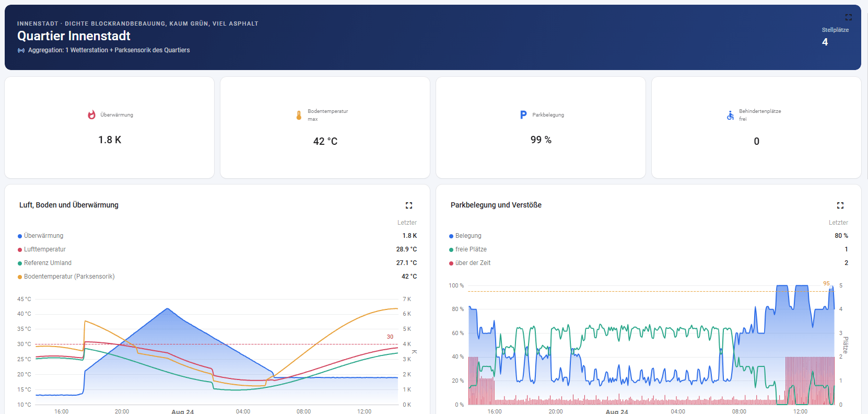Open the 99 % Parkbelegung stat card
868x414 pixels.
(541, 128)
